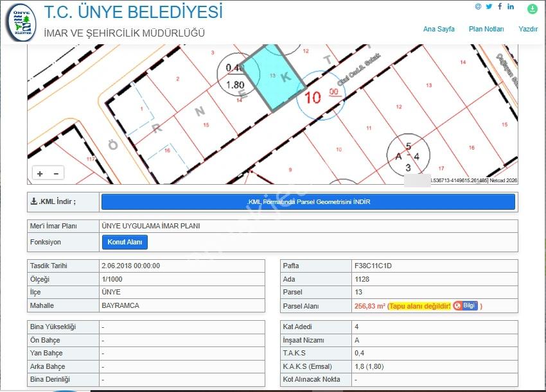Screen dimensions: 546x392
Task: Click the Tapu alanı değildir! warning
Action: coord(420,306)
